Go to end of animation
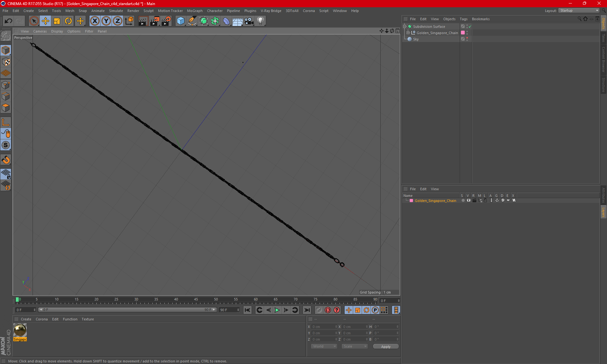607x364 pixels. [307, 310]
